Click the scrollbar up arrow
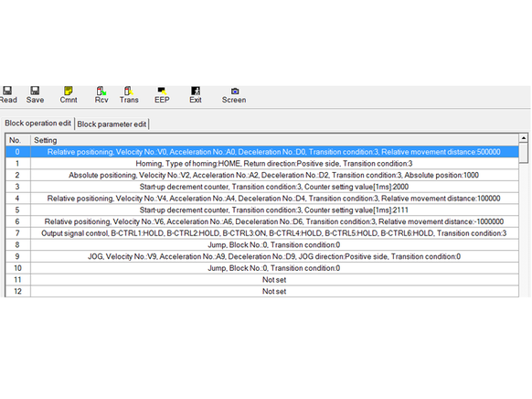The height and width of the screenshot is (399, 532). [x=523, y=138]
